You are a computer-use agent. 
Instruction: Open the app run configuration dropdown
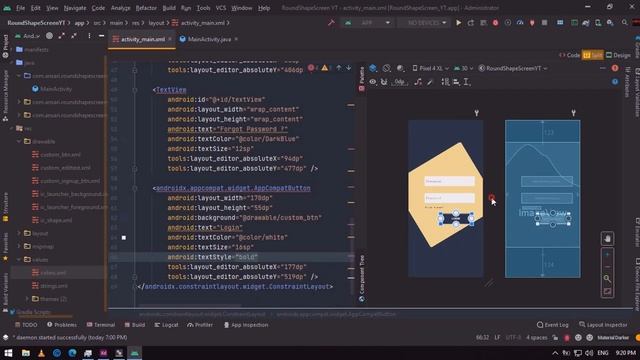click(x=367, y=23)
